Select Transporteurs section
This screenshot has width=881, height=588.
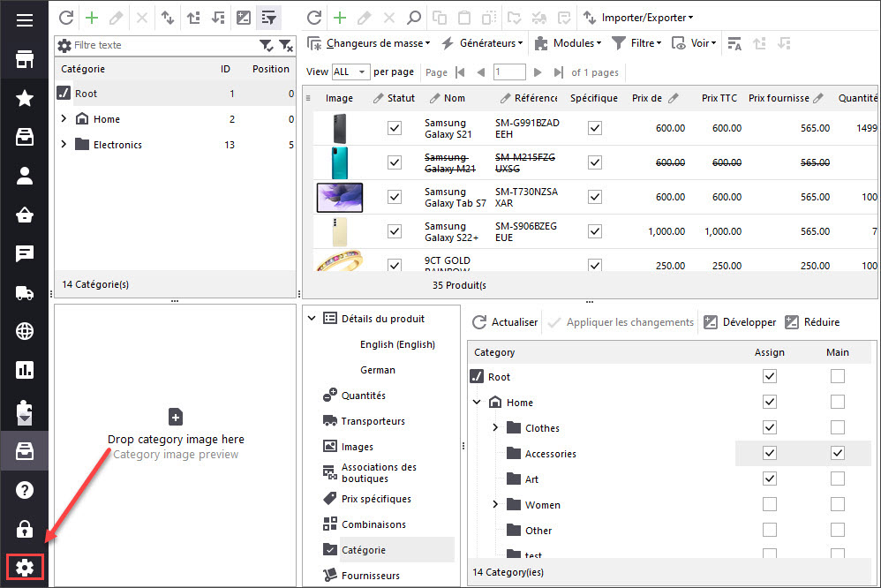373,421
